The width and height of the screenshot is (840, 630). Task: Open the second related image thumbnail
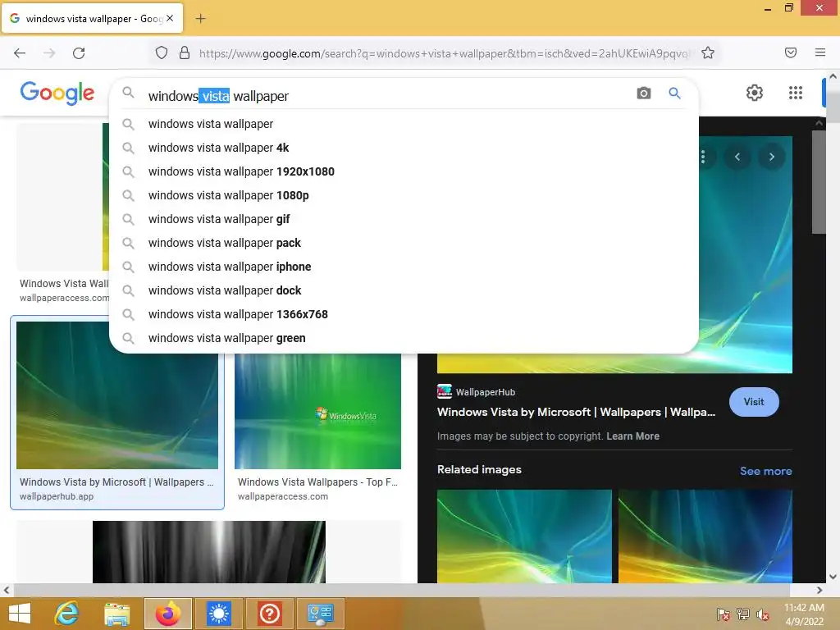[x=705, y=536]
